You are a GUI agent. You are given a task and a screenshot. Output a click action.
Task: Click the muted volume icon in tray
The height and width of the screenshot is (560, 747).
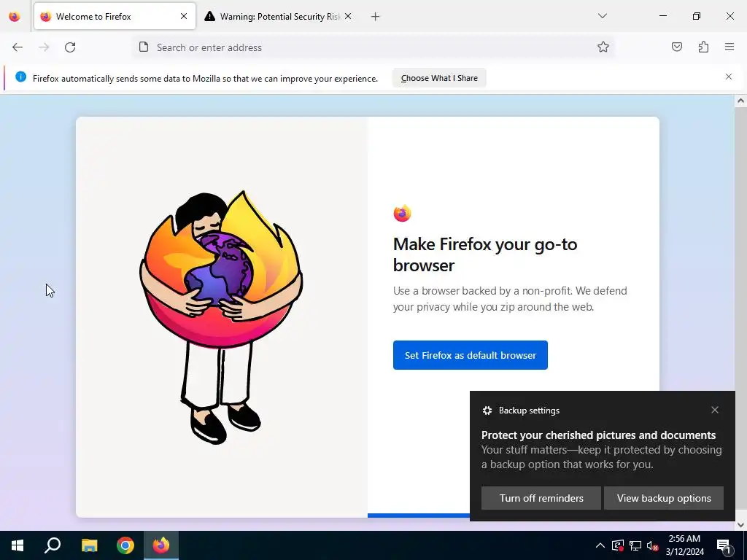point(653,545)
